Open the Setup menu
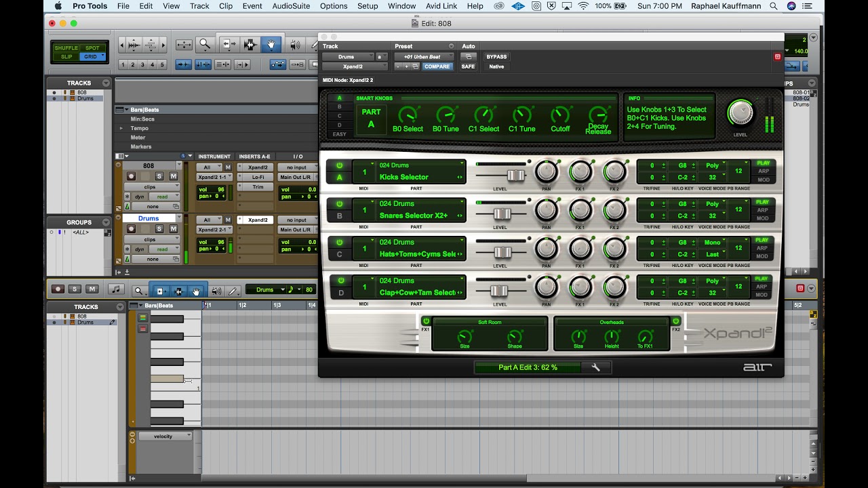The height and width of the screenshot is (488, 868). pyautogui.click(x=368, y=6)
